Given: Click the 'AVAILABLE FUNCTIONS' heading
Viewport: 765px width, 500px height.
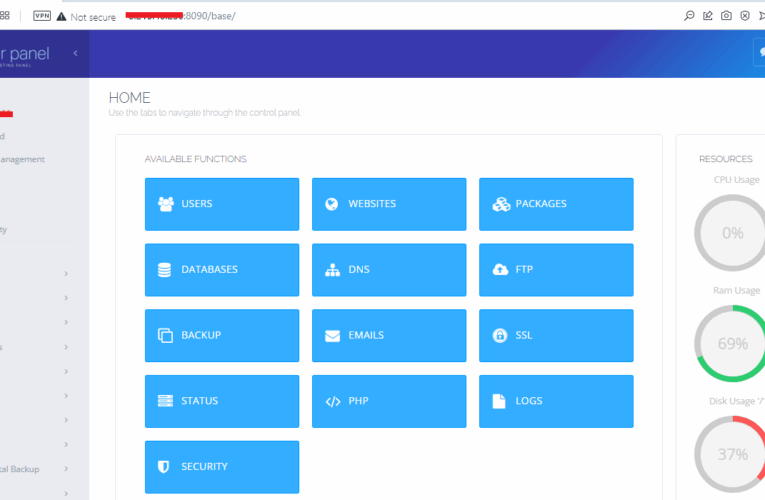Looking at the screenshot, I should pos(196,159).
